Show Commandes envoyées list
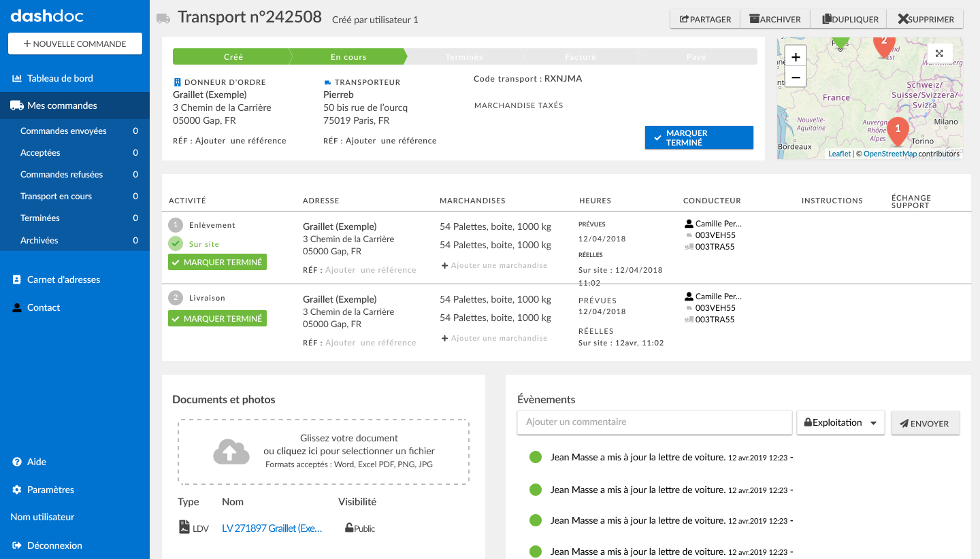 (75, 131)
